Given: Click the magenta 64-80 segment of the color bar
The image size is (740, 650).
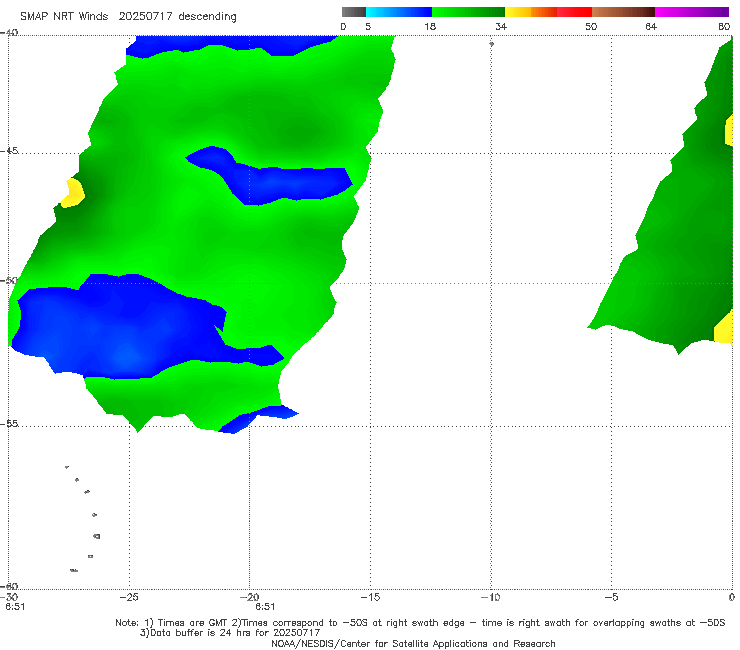Looking at the screenshot, I should 692,12.
